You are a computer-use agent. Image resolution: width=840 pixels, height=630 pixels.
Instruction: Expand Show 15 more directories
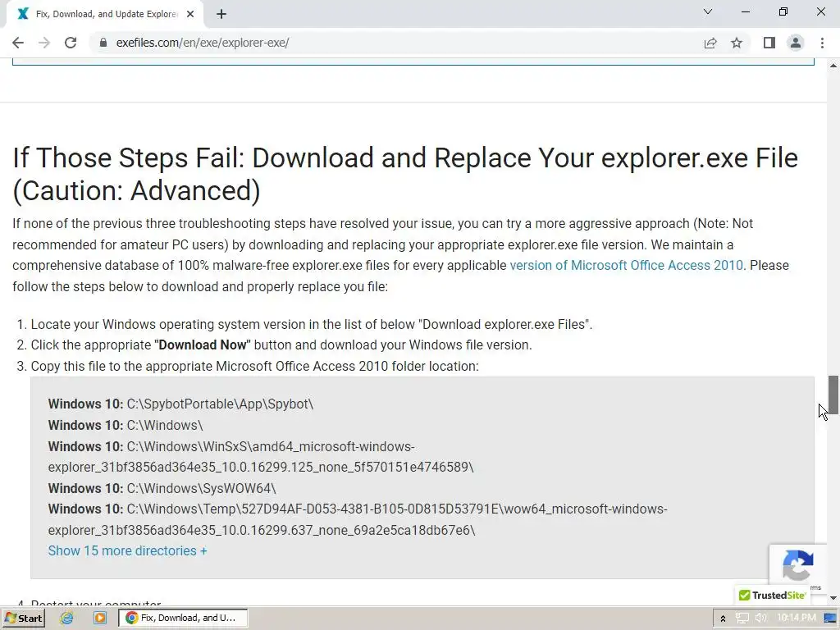(127, 550)
